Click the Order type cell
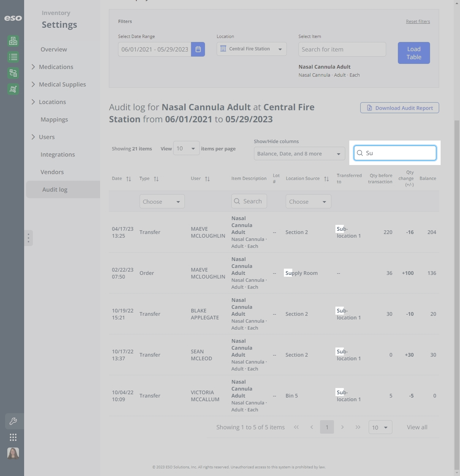This screenshot has height=476, width=460. coord(147,273)
